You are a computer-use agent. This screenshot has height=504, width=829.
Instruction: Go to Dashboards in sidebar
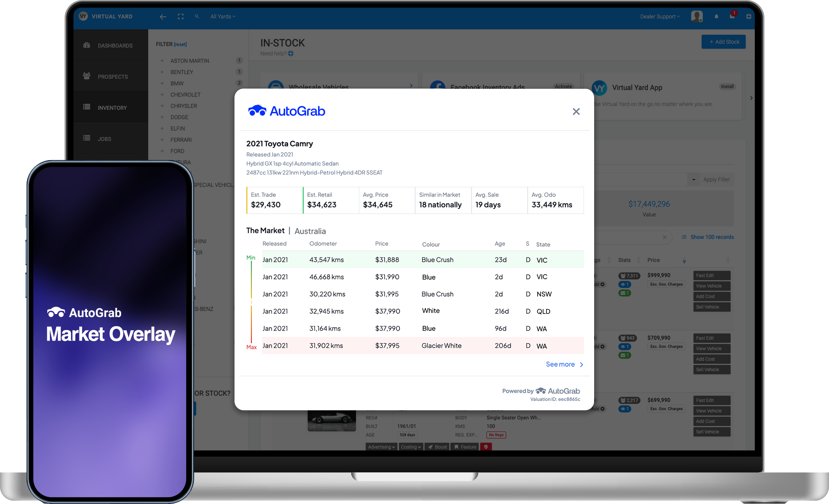tap(115, 46)
